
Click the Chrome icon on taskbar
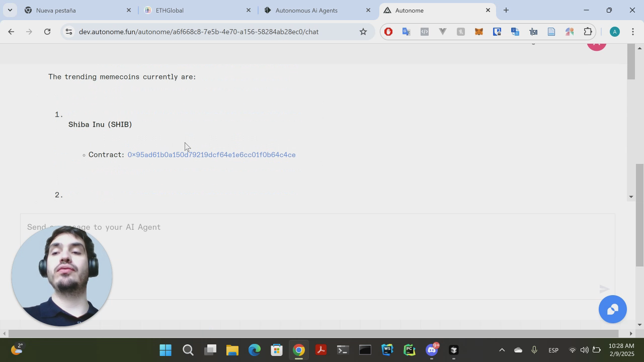pos(299,350)
